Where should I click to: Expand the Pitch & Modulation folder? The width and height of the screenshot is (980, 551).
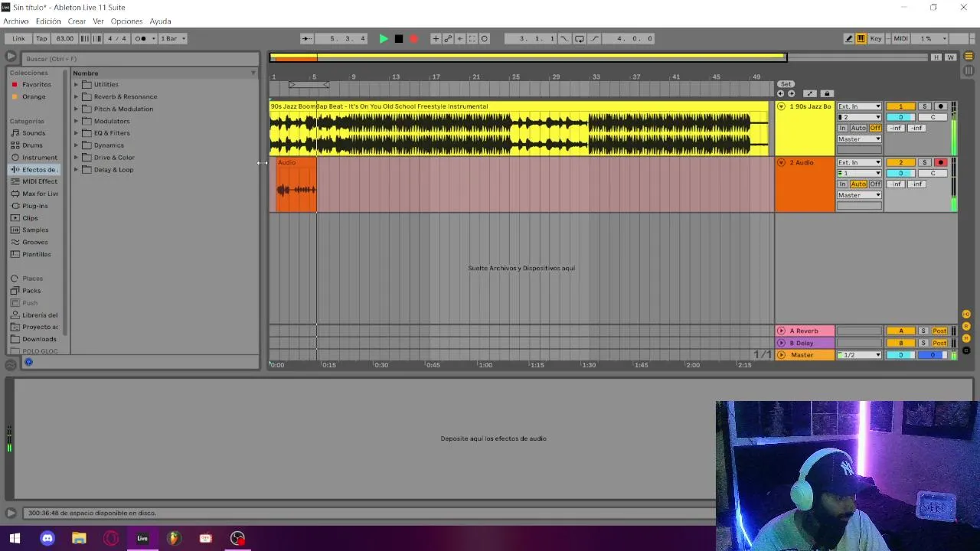pos(77,109)
